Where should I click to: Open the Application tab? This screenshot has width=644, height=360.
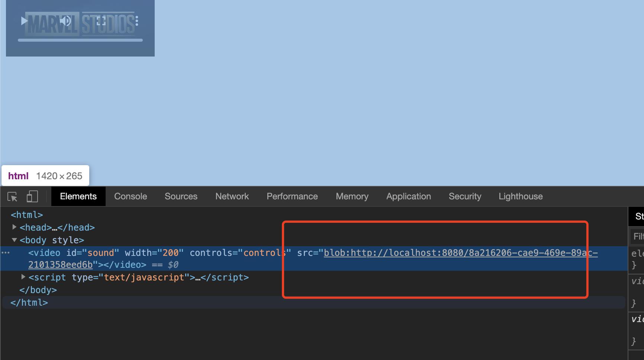point(409,196)
